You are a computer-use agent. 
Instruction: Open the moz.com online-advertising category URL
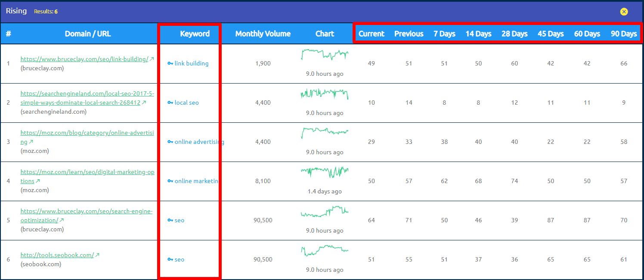87,137
